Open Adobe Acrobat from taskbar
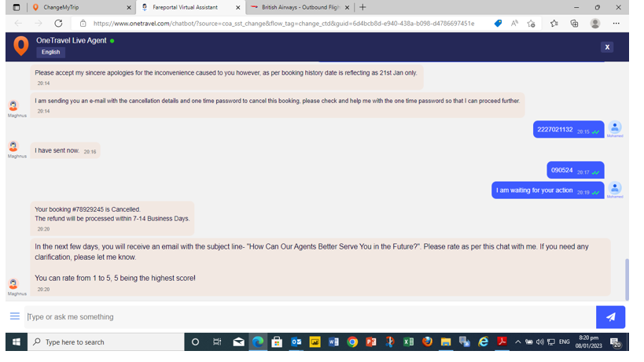644x362 pixels. (502, 342)
